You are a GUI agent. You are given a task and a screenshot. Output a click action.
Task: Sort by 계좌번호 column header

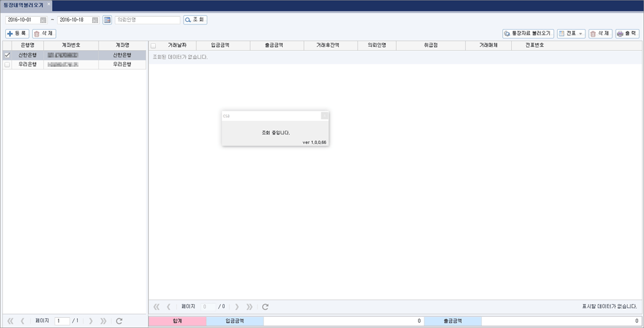point(71,46)
